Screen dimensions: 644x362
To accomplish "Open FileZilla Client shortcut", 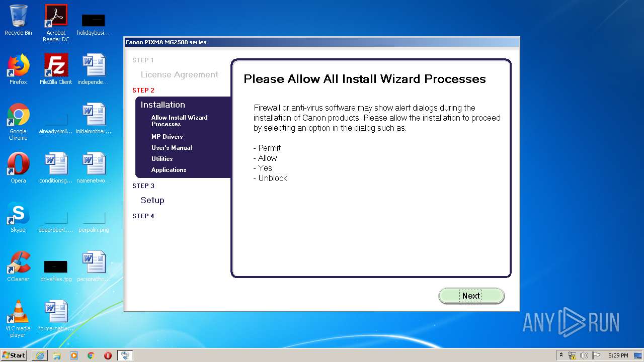I will 56,69.
